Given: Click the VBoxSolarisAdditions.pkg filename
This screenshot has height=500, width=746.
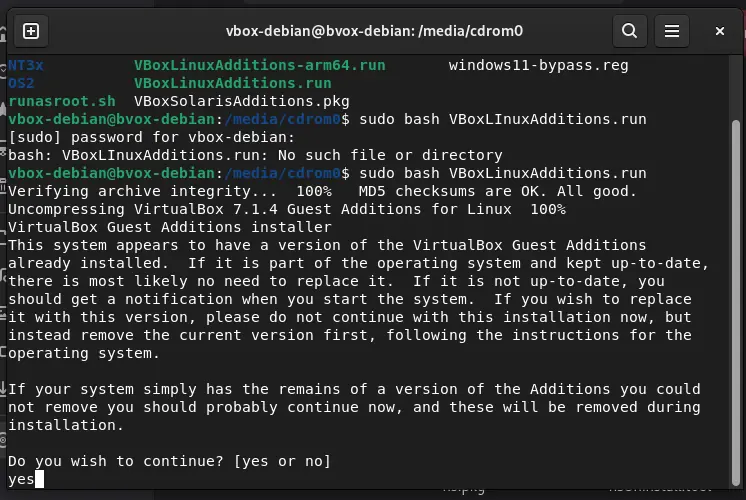Looking at the screenshot, I should point(242,101).
